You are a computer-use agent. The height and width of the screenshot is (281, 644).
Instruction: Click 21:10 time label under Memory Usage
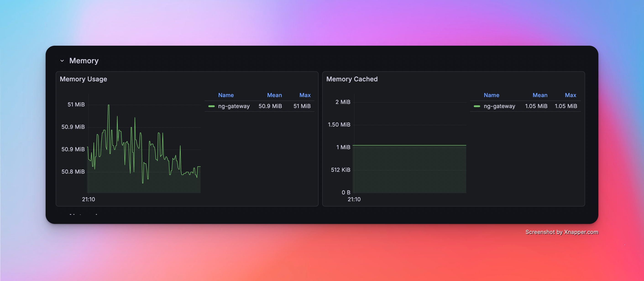[89, 199]
